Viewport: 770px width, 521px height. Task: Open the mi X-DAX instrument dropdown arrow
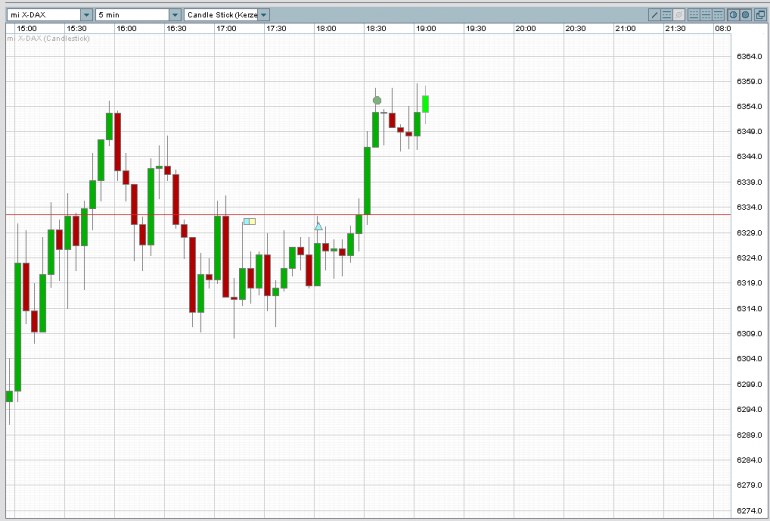(86, 15)
